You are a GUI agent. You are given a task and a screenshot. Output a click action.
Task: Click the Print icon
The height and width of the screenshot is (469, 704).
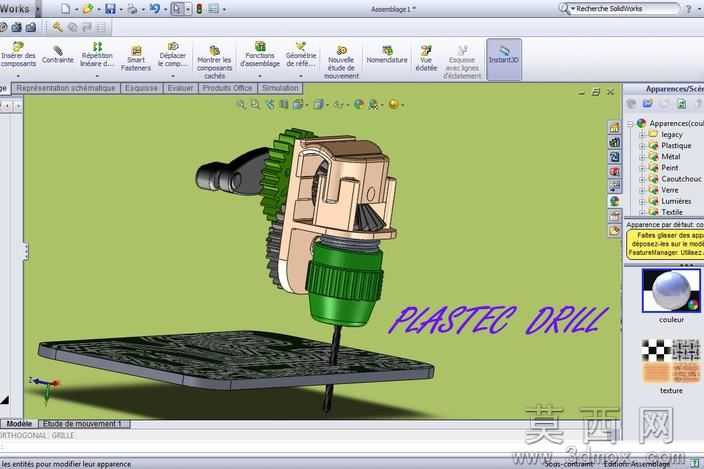click(132, 9)
